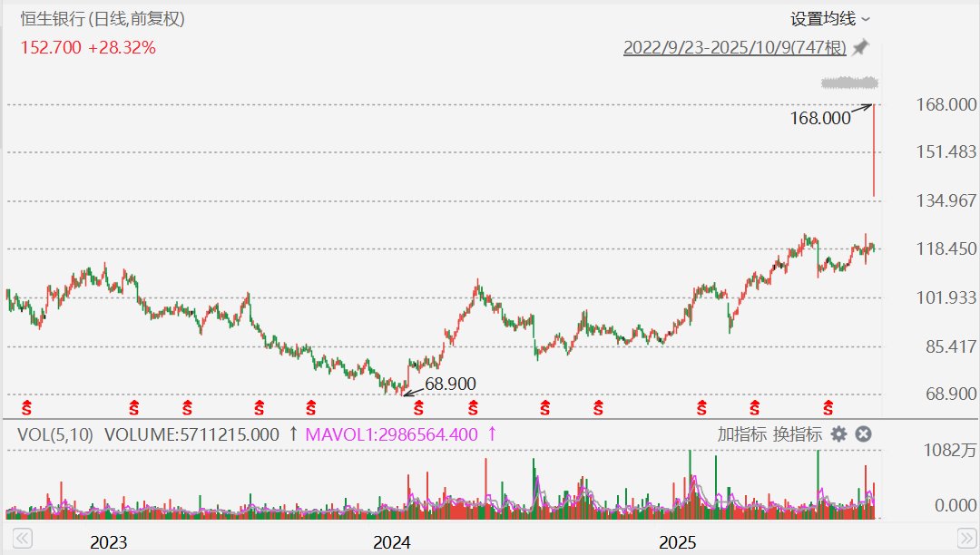Open volume indicator settings gear
Screen dimensions: 980x555
(x=839, y=434)
